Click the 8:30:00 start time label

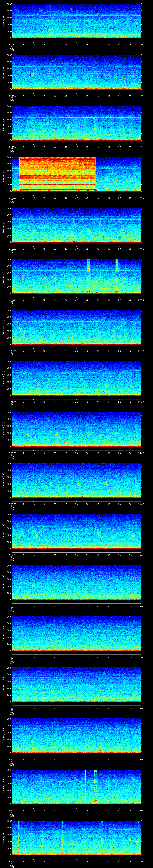tap(12, 861)
